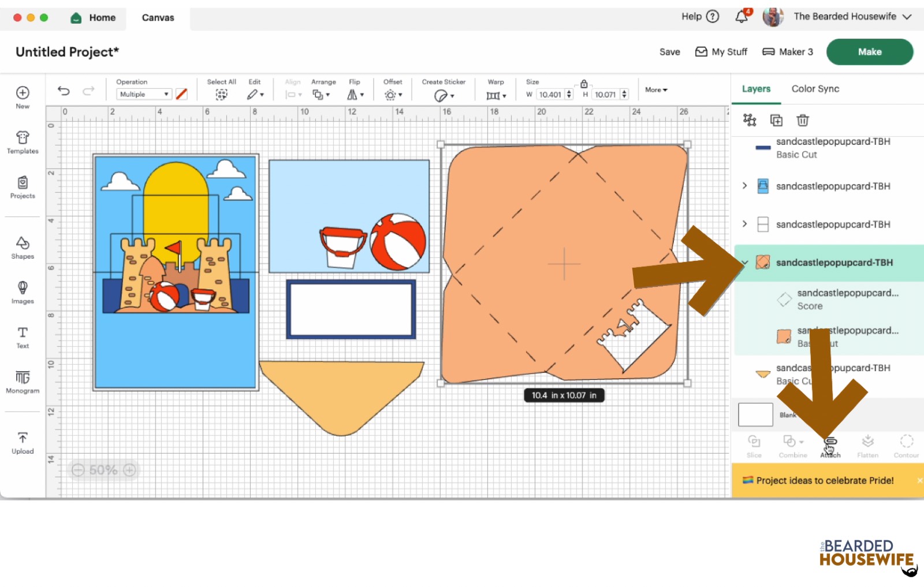Redo the last action
This screenshot has height=587, width=924.
[x=88, y=91]
